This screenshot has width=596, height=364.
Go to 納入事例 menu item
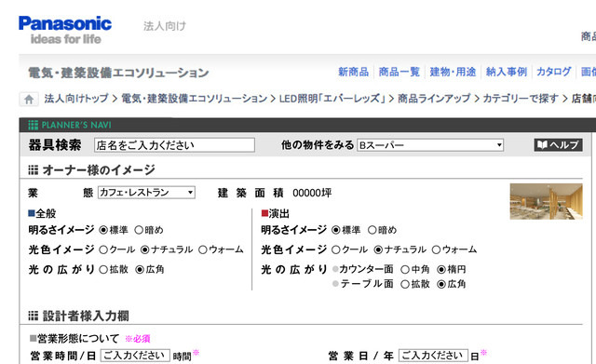click(x=507, y=72)
